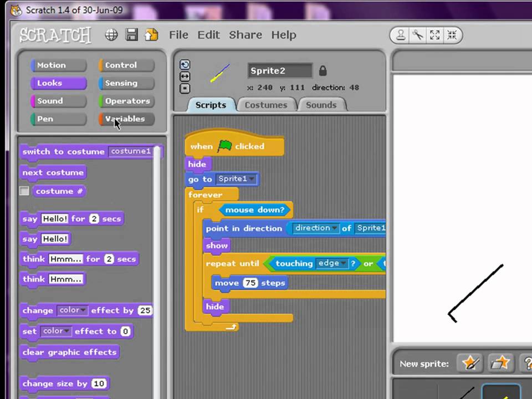
Task: Switch to the Sounds tab
Action: [321, 105]
